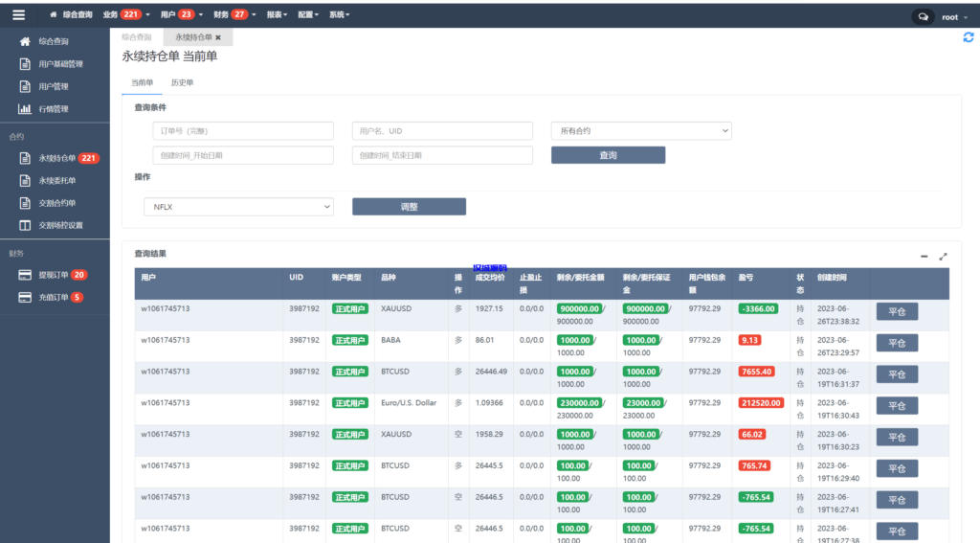Click the 调整 button

409,206
